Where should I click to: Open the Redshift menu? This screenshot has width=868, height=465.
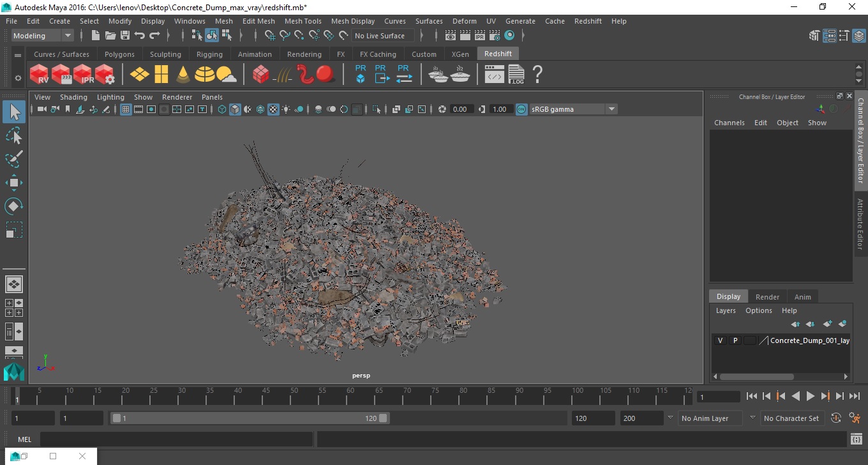pos(588,21)
